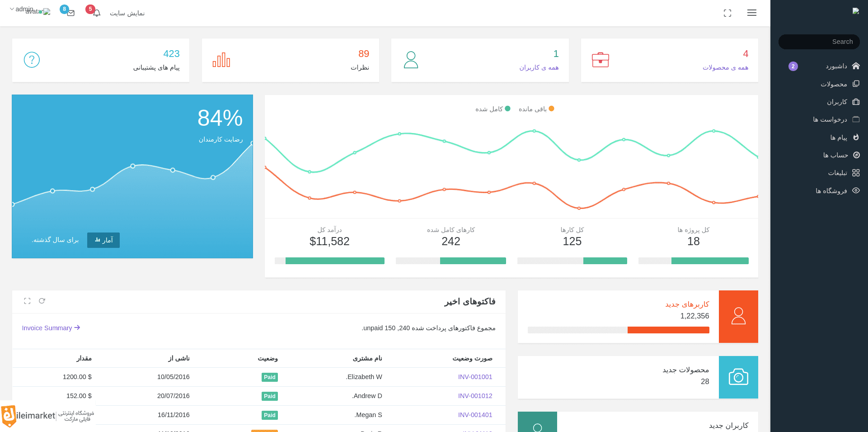Click Paid badge in Elizabeth W row

click(270, 377)
